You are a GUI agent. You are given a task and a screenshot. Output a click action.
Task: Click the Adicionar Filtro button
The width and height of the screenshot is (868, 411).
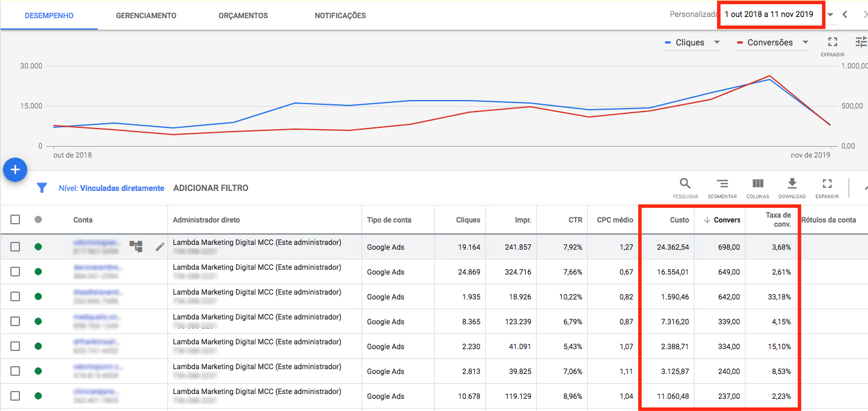coord(210,189)
